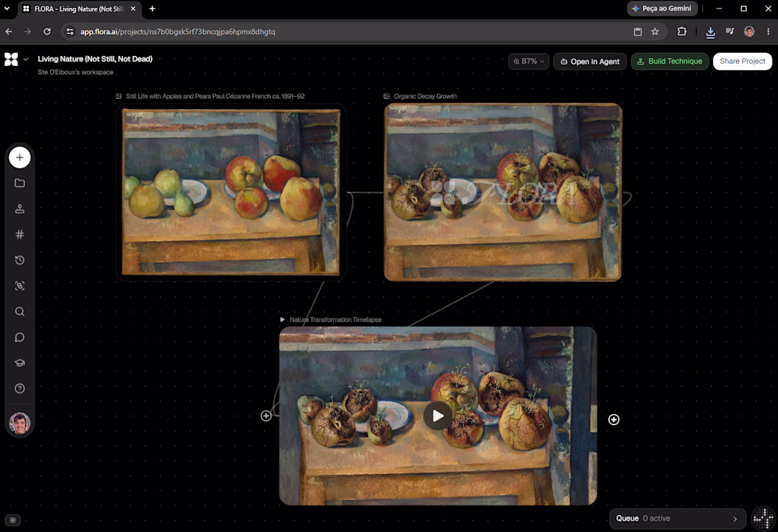The height and width of the screenshot is (532, 778).
Task: Click the browser back arrow
Action: coord(9,32)
